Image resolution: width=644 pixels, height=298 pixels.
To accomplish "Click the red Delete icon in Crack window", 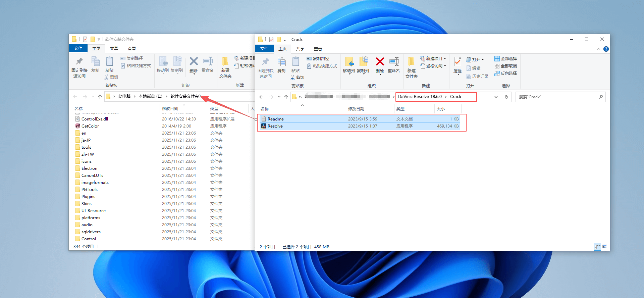I will coord(380,64).
